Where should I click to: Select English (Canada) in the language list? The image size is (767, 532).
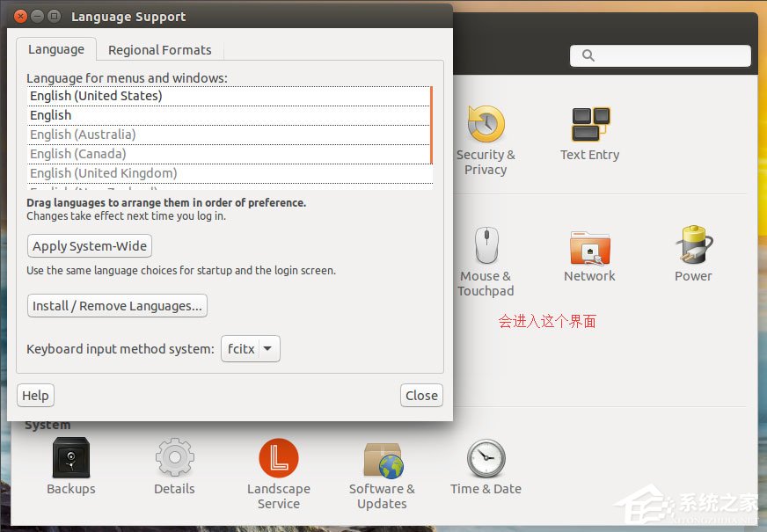[x=77, y=153]
